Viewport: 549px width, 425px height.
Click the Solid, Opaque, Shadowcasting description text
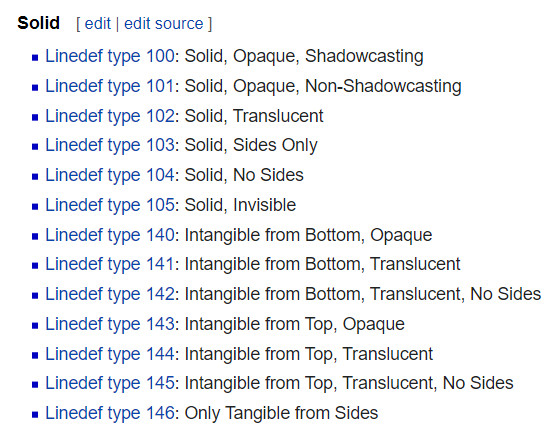pyautogui.click(x=304, y=56)
